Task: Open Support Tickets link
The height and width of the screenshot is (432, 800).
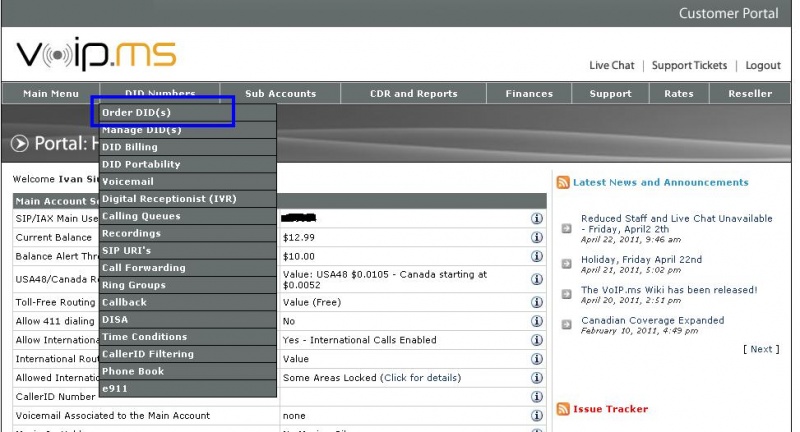Action: [x=689, y=65]
